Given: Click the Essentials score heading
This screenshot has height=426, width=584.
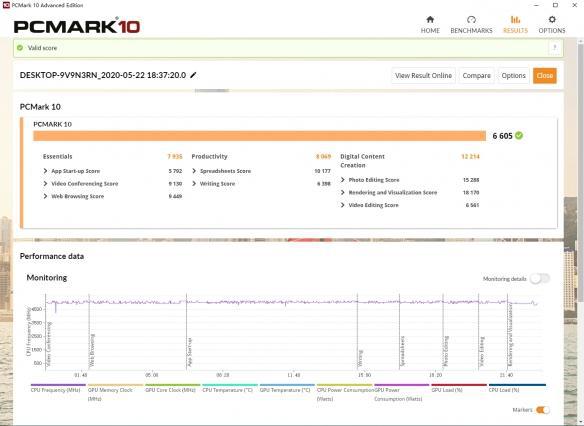Looking at the screenshot, I should (57, 156).
